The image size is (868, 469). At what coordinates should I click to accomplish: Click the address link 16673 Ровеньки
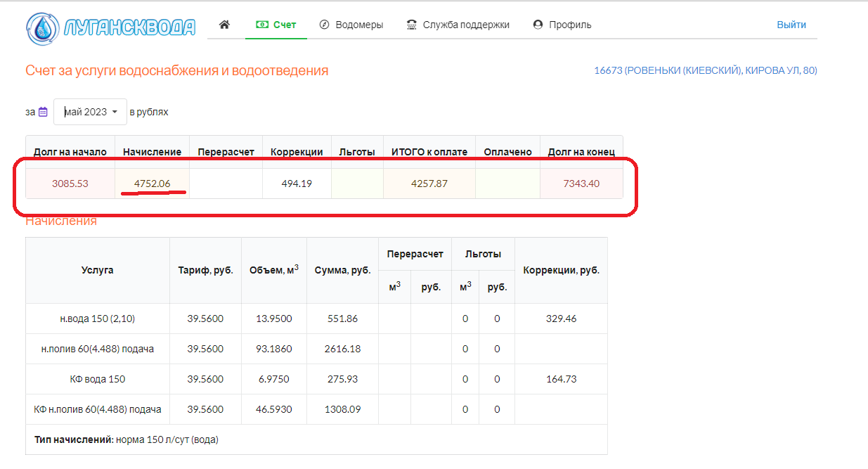tap(706, 70)
